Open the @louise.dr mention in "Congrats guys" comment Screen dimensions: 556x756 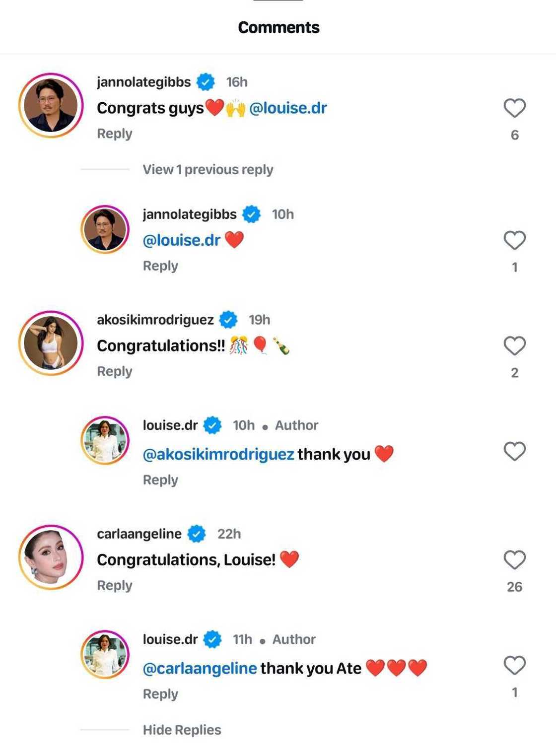coord(288,108)
